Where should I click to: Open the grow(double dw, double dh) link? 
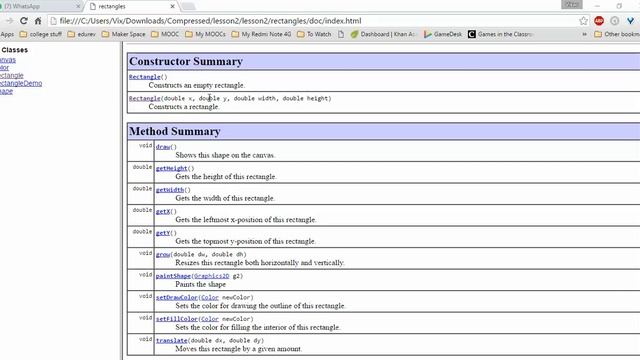click(163, 254)
